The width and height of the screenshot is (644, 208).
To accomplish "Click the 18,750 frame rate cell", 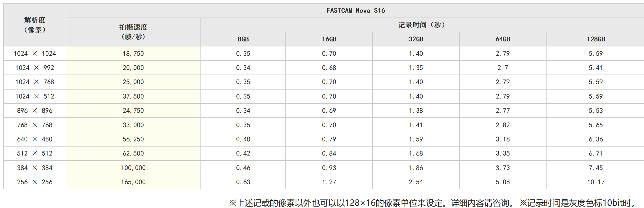I will point(133,54).
